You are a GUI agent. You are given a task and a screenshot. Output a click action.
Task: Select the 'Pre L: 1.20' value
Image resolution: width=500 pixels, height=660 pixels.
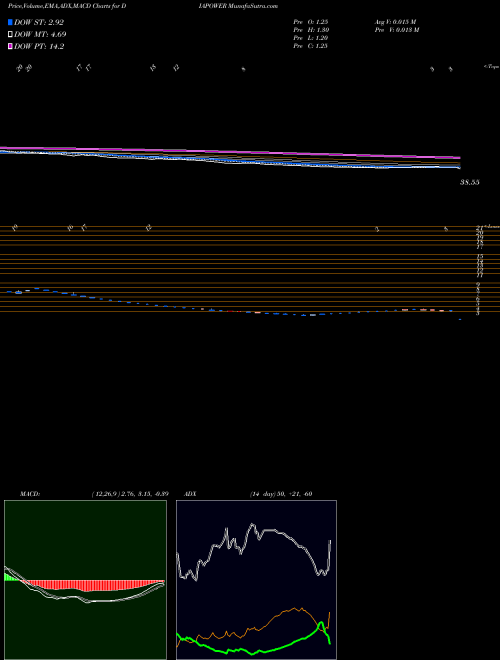[x=311, y=38]
